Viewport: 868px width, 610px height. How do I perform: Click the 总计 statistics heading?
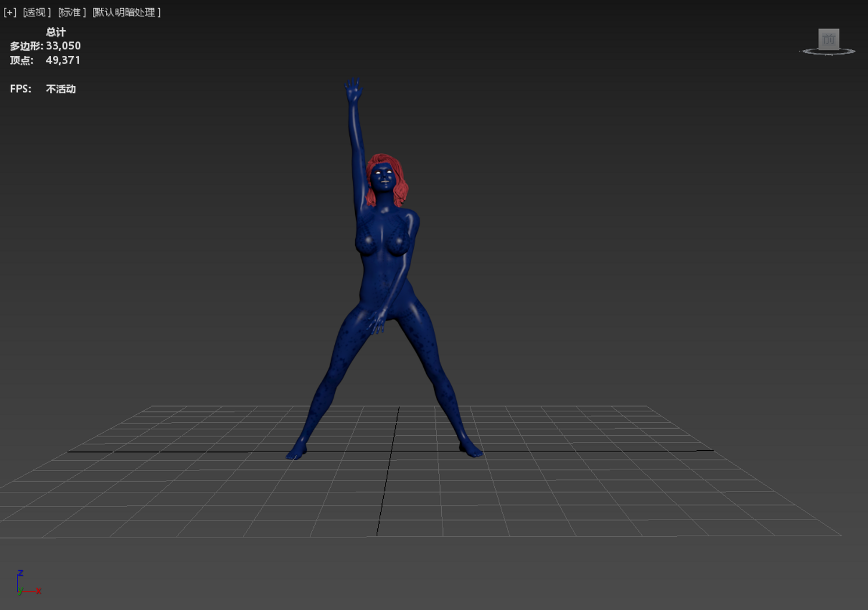point(56,32)
